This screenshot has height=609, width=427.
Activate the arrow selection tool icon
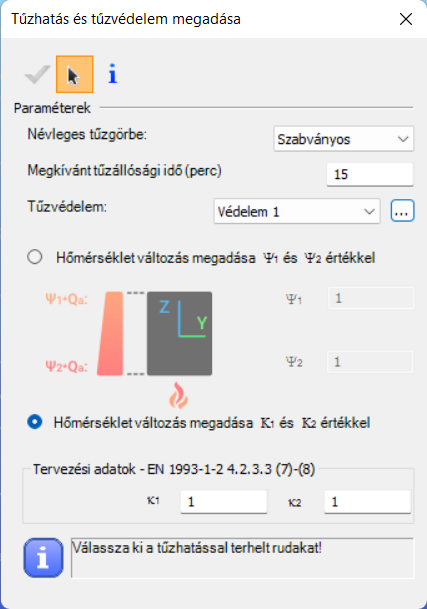75,74
